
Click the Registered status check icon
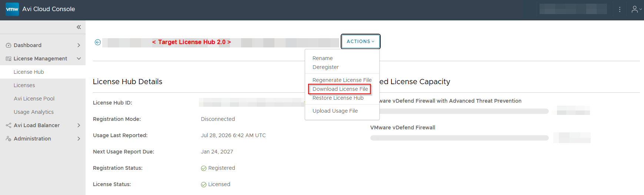click(204, 168)
